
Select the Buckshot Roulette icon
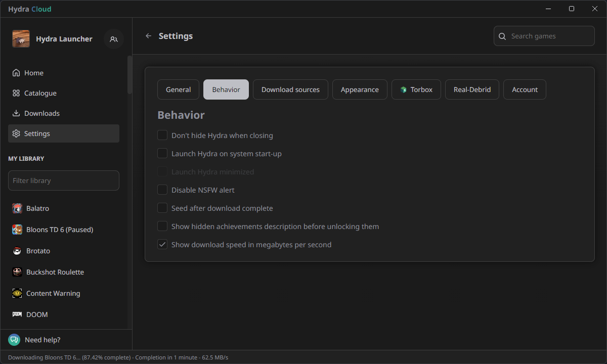[x=17, y=272]
